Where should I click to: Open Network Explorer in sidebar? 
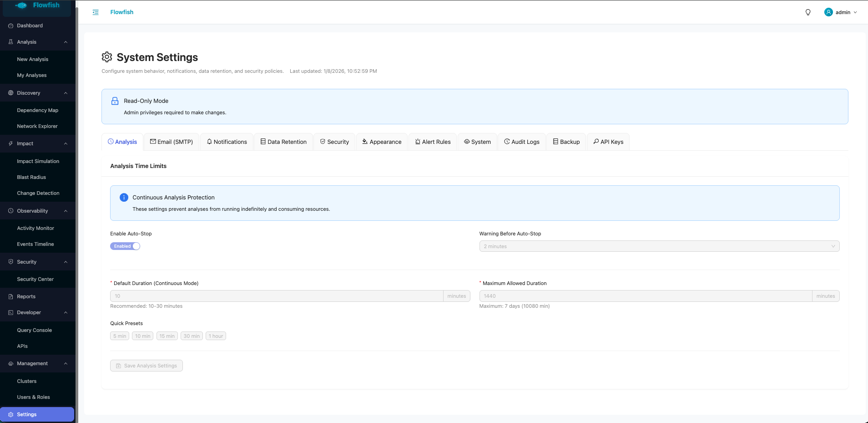pos(38,126)
